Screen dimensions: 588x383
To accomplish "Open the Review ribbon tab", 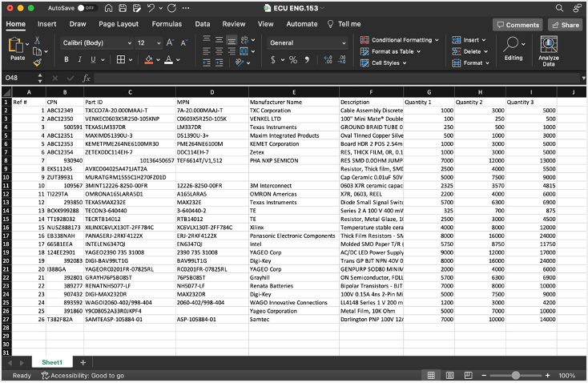I will [234, 24].
